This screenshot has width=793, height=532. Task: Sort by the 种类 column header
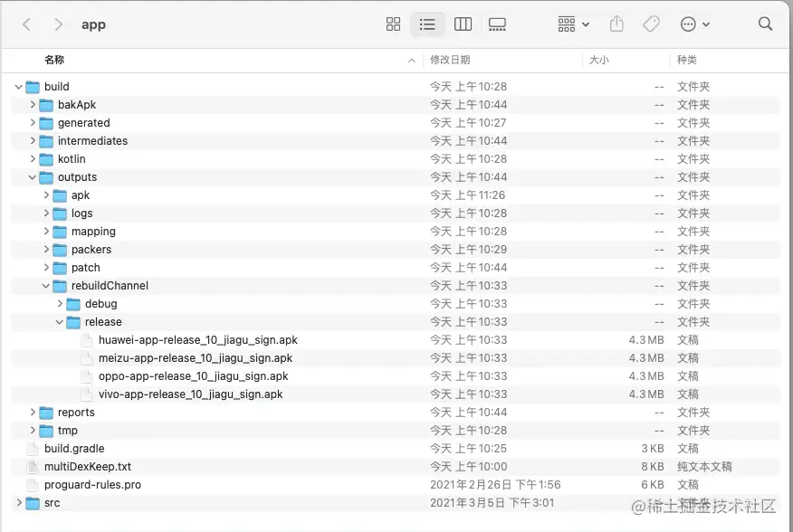(x=687, y=60)
